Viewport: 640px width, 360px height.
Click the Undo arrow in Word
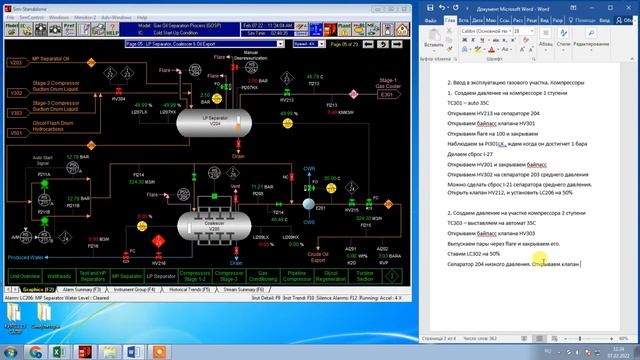442,8
